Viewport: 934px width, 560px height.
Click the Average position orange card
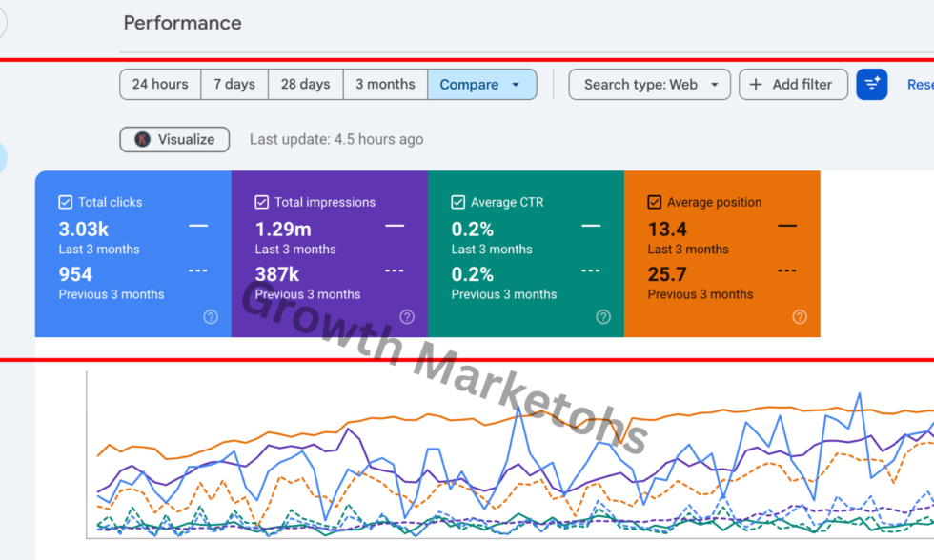click(722, 254)
